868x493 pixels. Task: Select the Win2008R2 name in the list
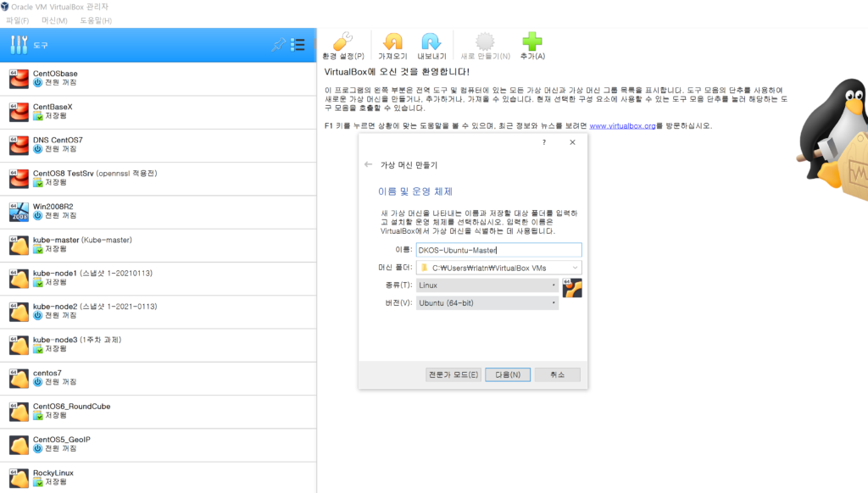click(53, 207)
